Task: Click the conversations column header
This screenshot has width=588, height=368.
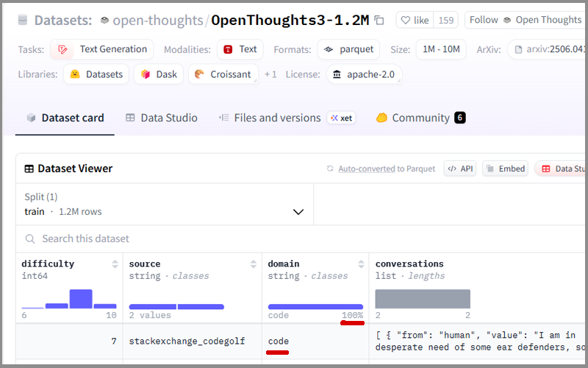Action: 409,264
